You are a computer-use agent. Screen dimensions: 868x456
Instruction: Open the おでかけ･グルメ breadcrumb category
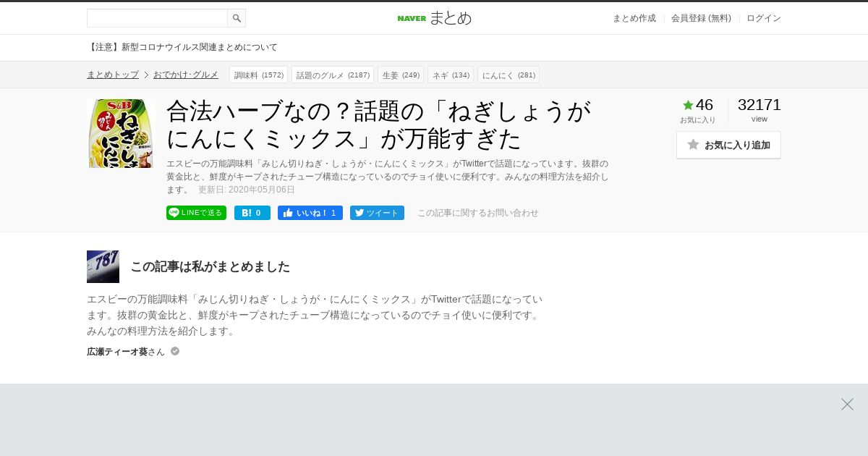(x=186, y=75)
